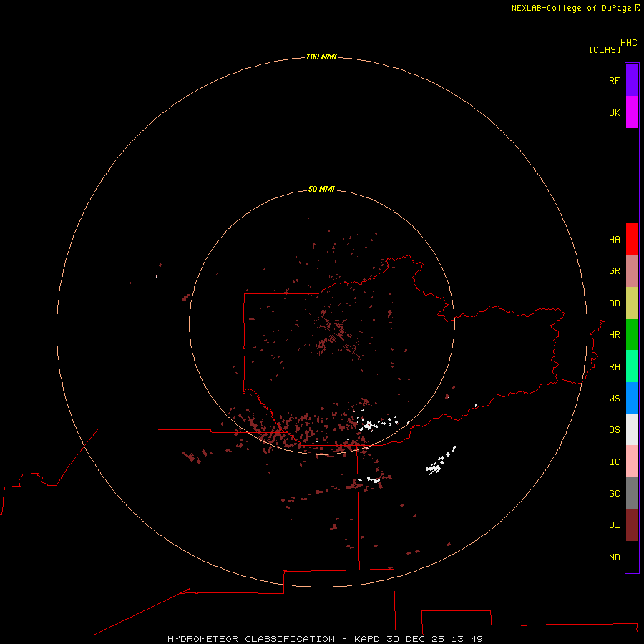Viewport: 644px width, 644px height.
Task: Click the WS blue legend swatch
Action: coord(632,398)
